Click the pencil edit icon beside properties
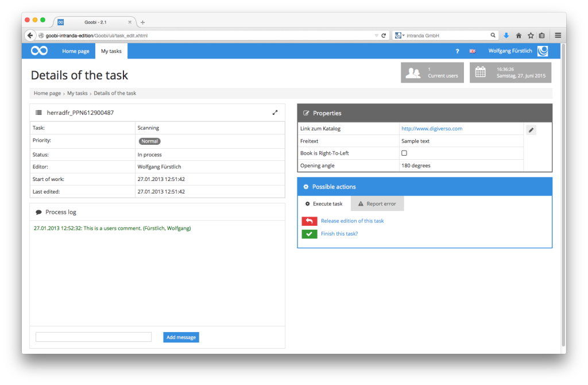Screen dimensions: 588x385 click(x=531, y=130)
